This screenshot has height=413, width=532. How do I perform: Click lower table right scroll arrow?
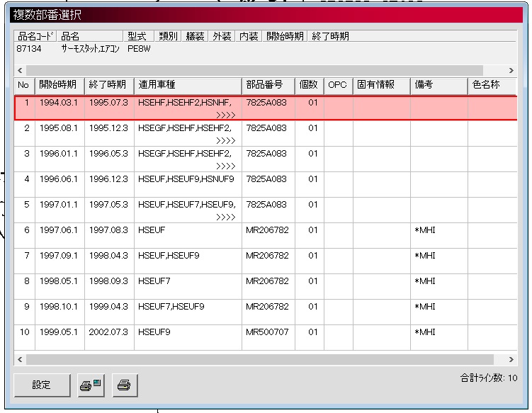511,359
